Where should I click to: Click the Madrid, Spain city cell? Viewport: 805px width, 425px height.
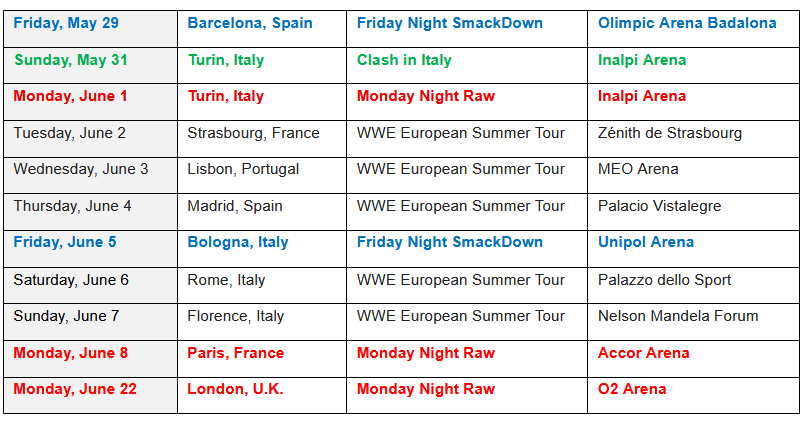click(235, 206)
